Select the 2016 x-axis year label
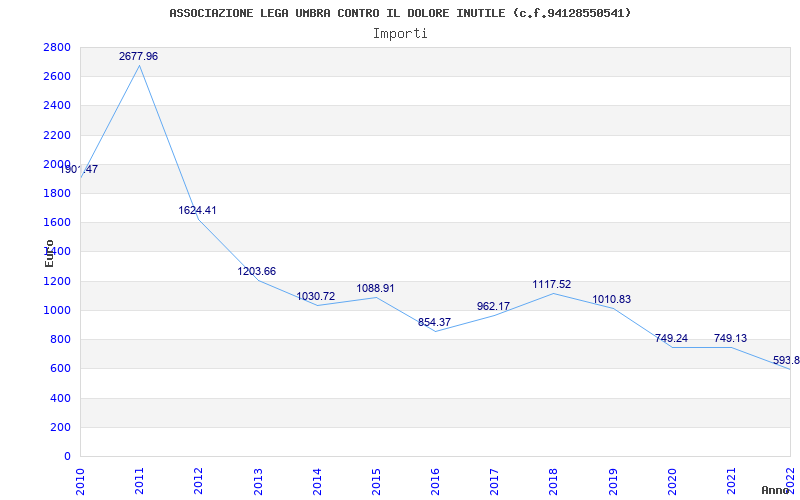This screenshot has width=800, height=500. 435,481
